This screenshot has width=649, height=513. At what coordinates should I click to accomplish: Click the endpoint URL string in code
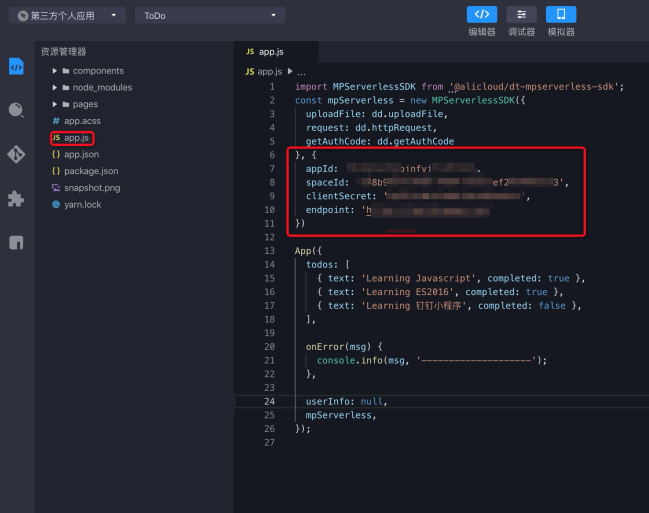pos(426,210)
